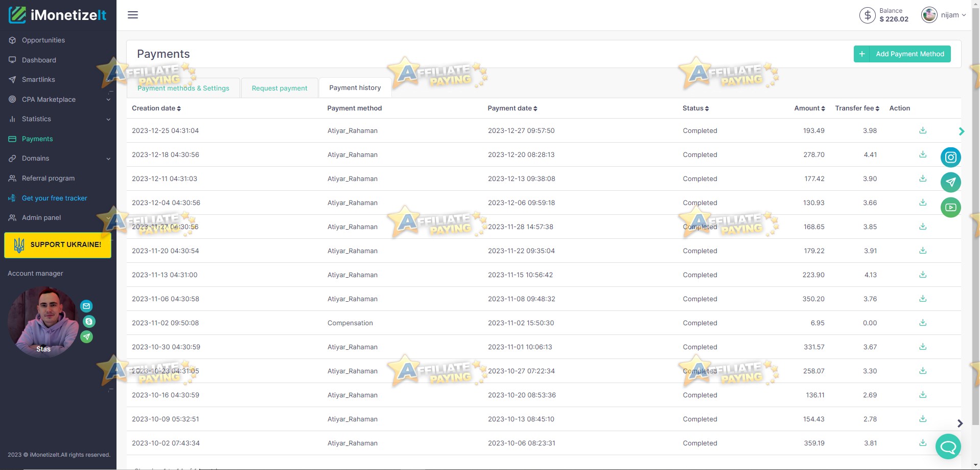Follow the Get your free tracker link
Screen dimensions: 980x470
click(54, 198)
